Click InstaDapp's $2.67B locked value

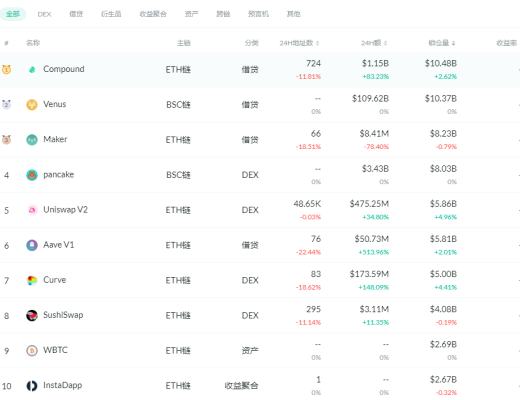pos(443,380)
